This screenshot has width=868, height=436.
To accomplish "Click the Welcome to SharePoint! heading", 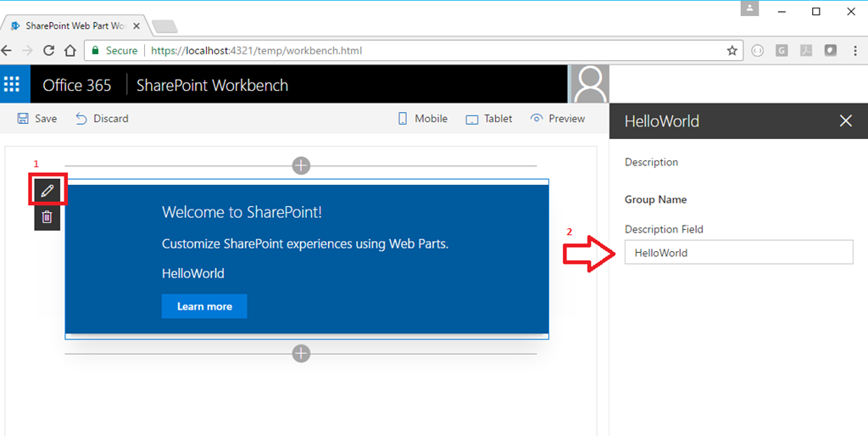I will (242, 211).
